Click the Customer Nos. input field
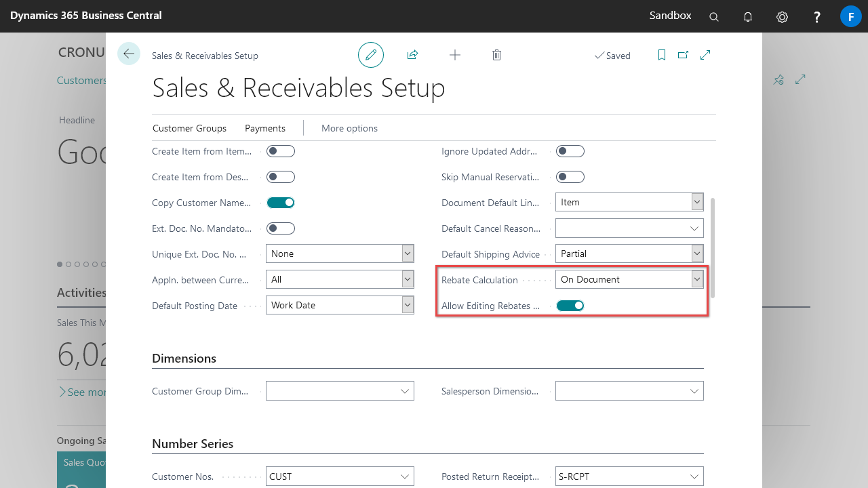Image resolution: width=868 pixels, height=488 pixels. pyautogui.click(x=332, y=476)
